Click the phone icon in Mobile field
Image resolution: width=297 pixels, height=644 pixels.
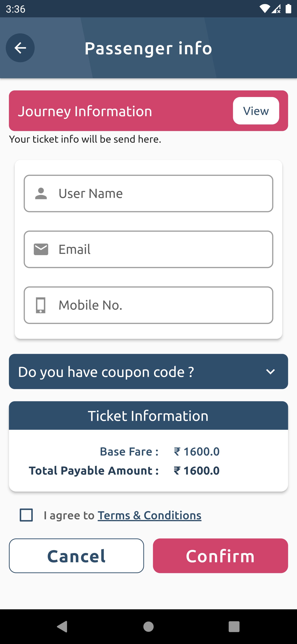coord(41,305)
